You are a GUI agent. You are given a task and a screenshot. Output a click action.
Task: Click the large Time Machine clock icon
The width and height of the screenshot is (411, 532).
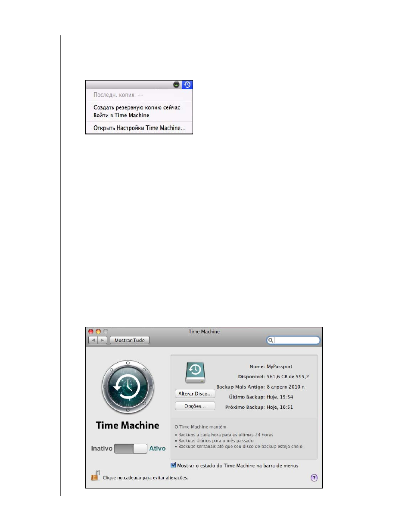(128, 387)
